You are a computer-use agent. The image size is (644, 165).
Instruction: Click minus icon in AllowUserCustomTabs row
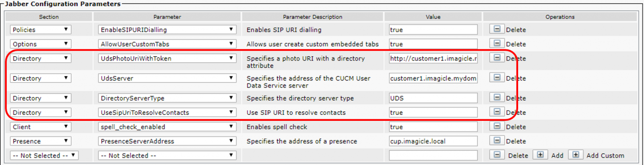click(497, 43)
